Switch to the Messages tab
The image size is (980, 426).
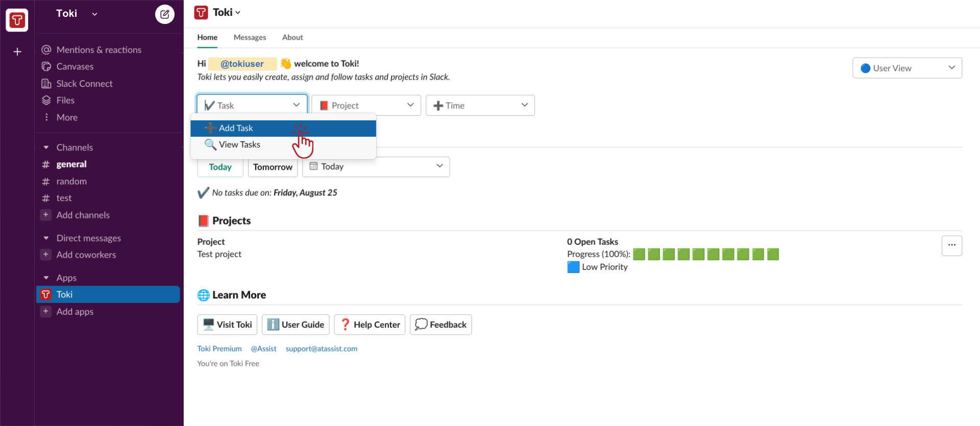(250, 37)
